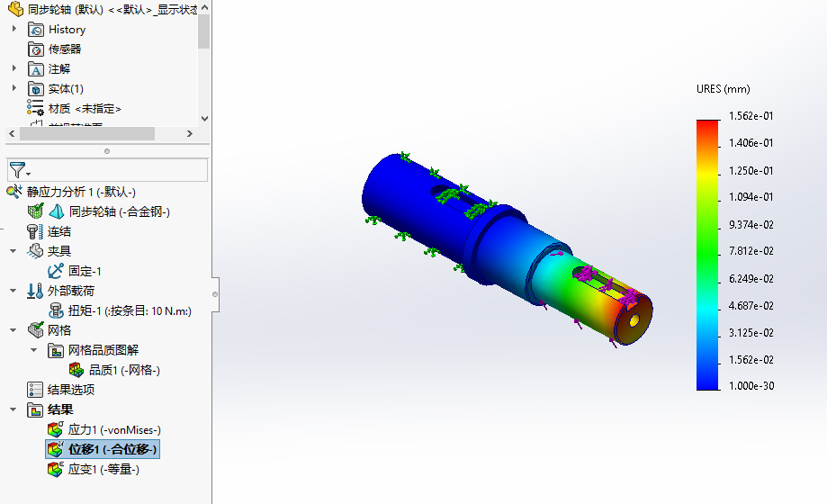Click the 结果选项 result options icon

tap(35, 390)
